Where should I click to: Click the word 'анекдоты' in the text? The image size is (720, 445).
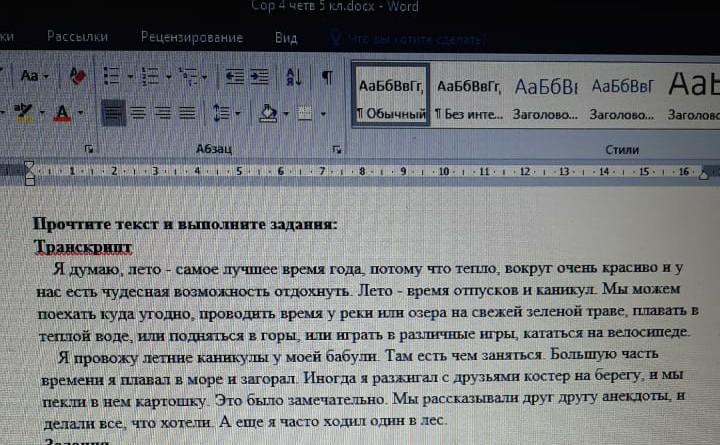pos(636,396)
